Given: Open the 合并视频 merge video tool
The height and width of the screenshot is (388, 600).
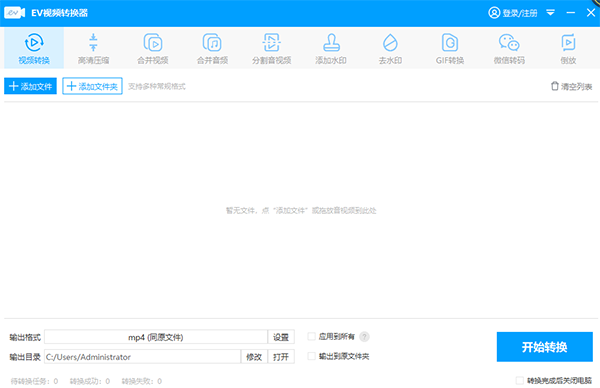Looking at the screenshot, I should (x=153, y=48).
